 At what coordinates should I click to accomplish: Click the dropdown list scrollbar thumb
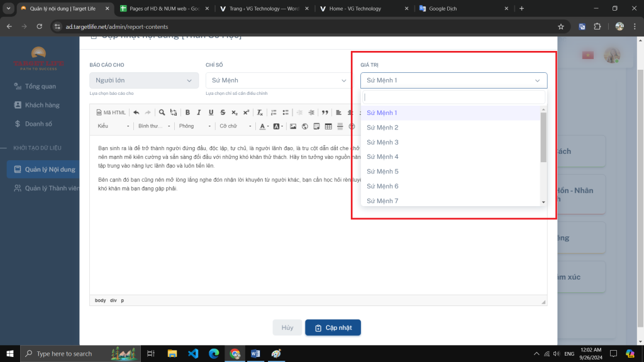click(543, 137)
